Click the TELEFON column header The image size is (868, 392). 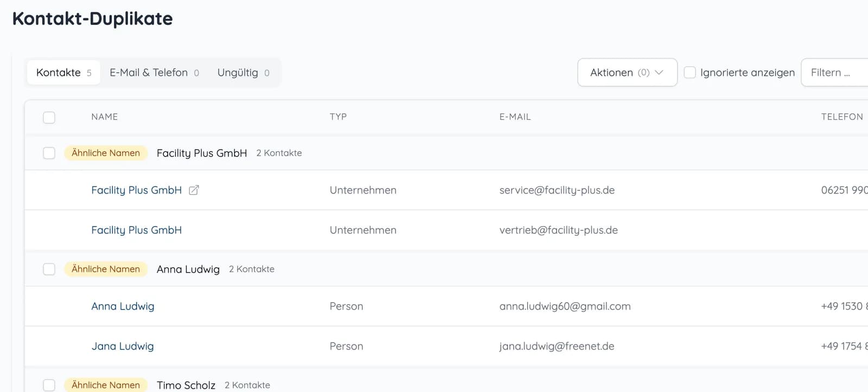842,117
